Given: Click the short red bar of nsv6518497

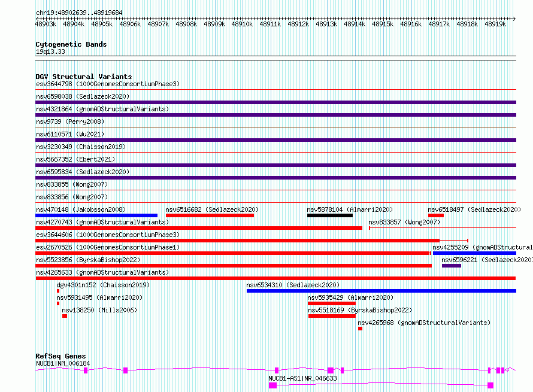Looking at the screenshot, I should point(436,215).
